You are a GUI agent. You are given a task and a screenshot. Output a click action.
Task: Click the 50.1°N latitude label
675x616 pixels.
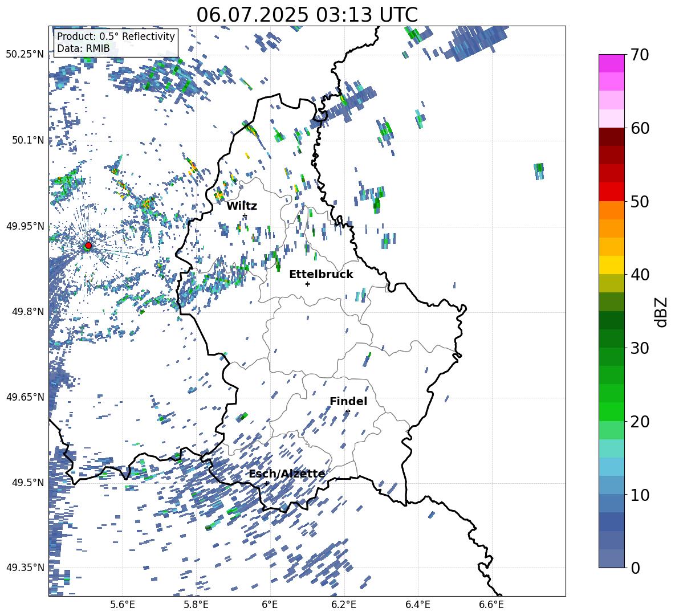(28, 140)
